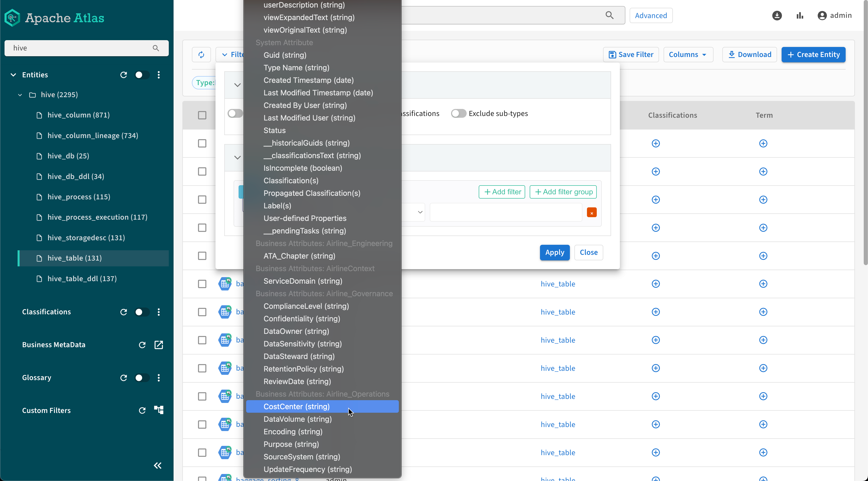Select CostCenter (string) attribute option
Screen dimensions: 868x481
pos(296,406)
